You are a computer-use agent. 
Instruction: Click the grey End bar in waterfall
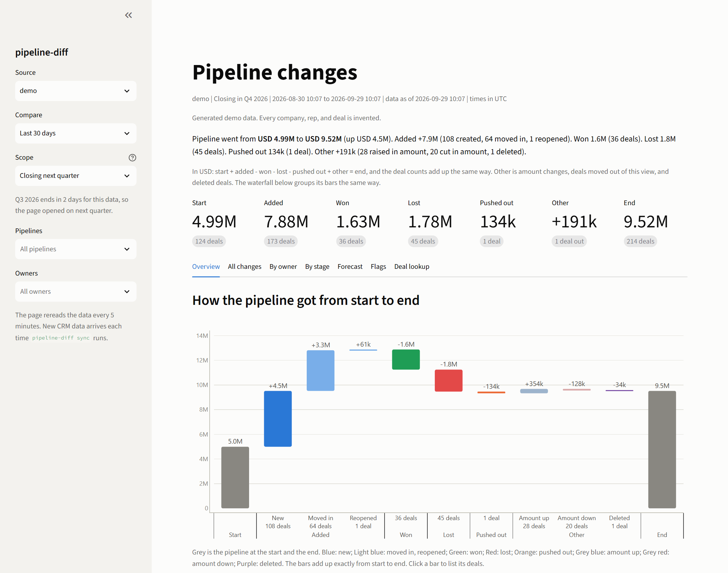pos(662,449)
